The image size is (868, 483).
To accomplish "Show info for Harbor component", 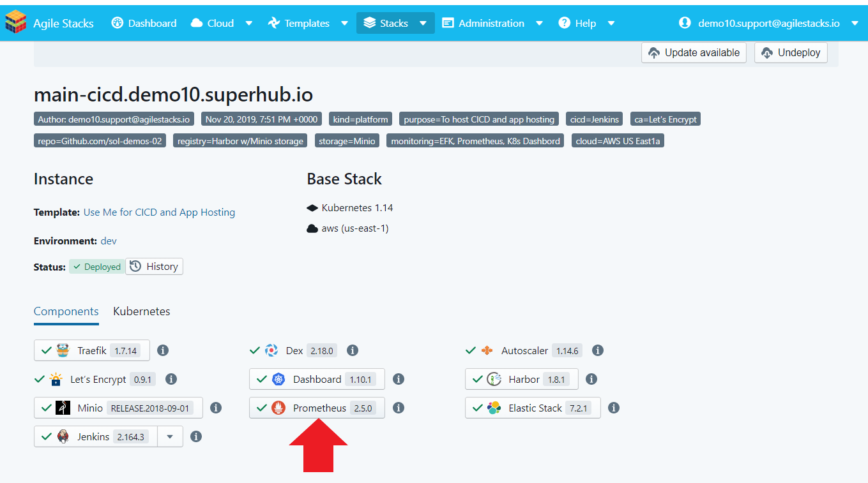I will 591,379.
